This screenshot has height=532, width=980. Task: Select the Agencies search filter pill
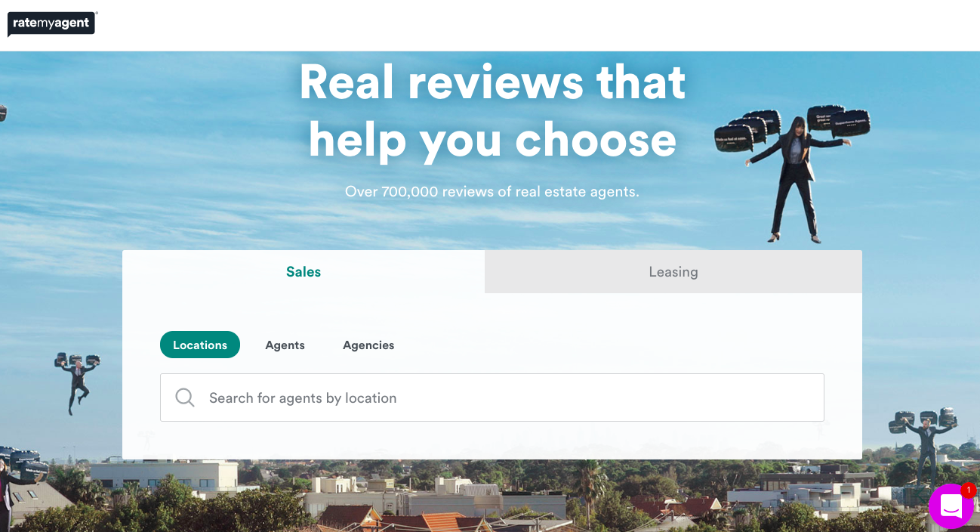click(368, 345)
